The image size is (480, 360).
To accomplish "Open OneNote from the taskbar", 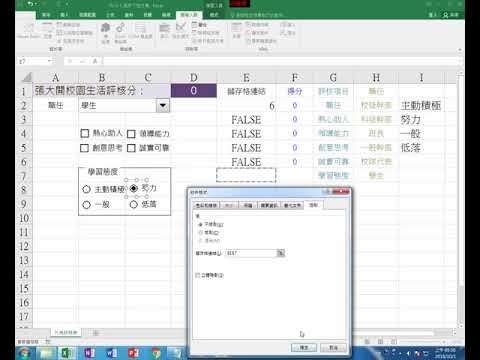I will click(89, 353).
